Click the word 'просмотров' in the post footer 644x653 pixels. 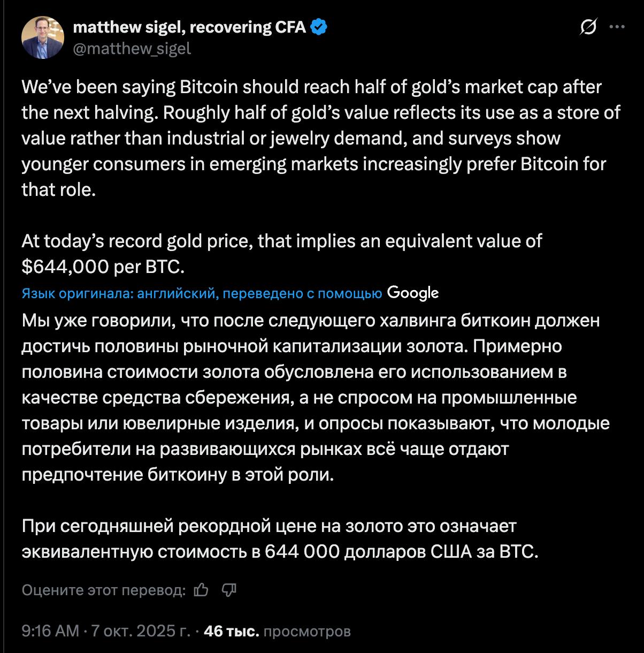307,631
